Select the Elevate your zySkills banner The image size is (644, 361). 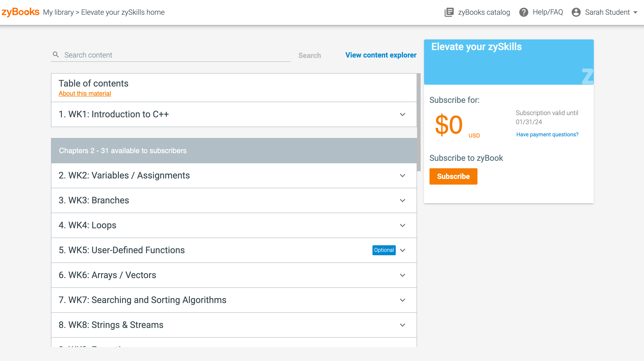(508, 62)
